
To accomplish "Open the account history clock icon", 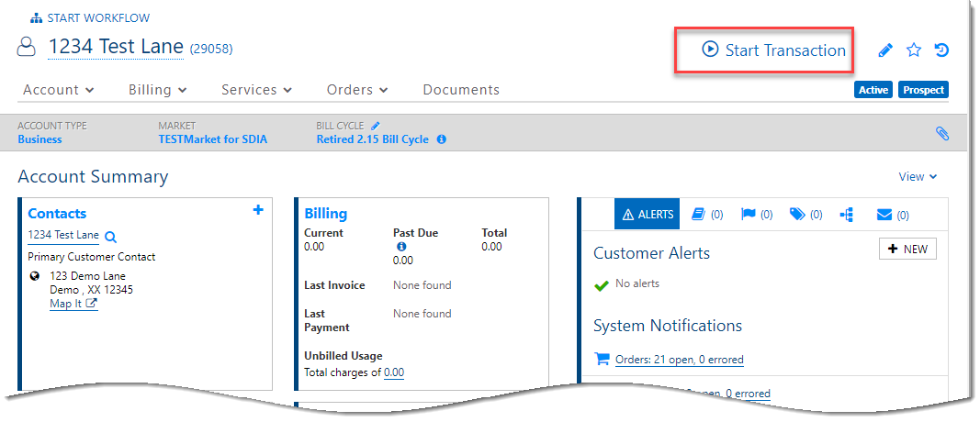I will click(941, 50).
